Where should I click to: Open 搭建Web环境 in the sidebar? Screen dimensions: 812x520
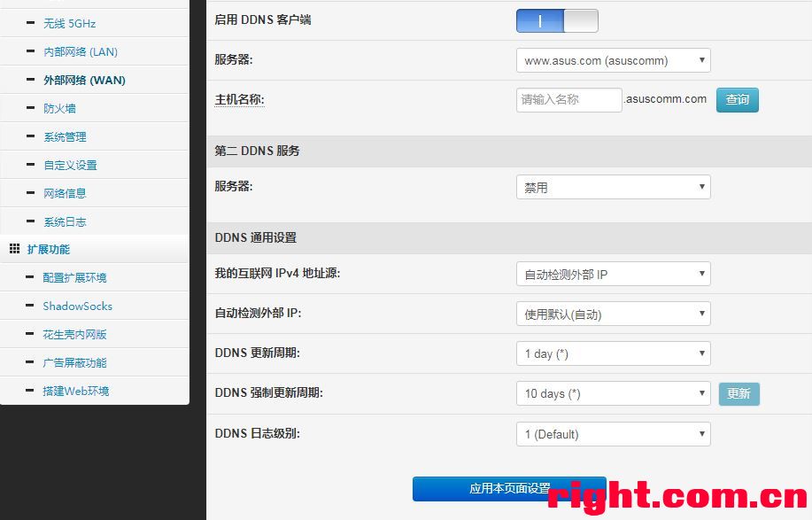point(75,391)
